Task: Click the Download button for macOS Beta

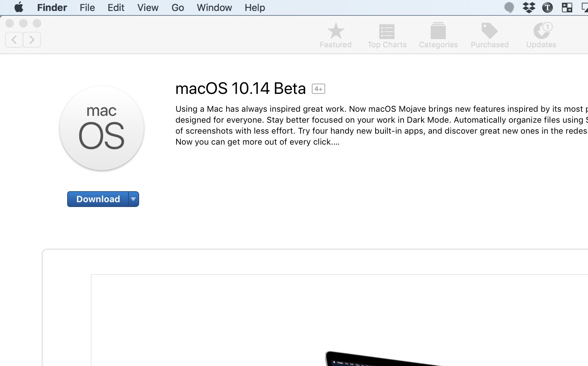Action: [98, 199]
